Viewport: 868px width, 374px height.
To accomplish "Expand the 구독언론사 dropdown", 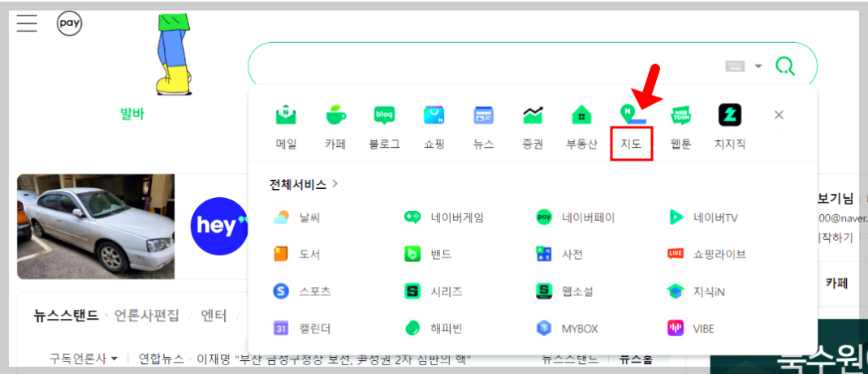I will coord(84,359).
